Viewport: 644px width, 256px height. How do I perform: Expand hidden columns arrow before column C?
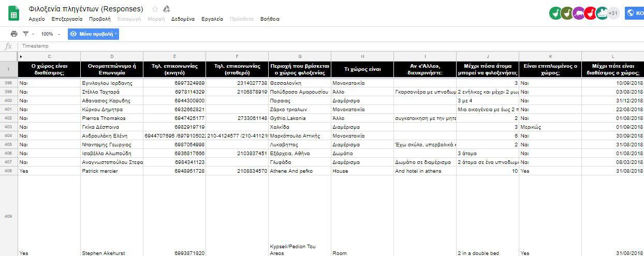(21, 56)
